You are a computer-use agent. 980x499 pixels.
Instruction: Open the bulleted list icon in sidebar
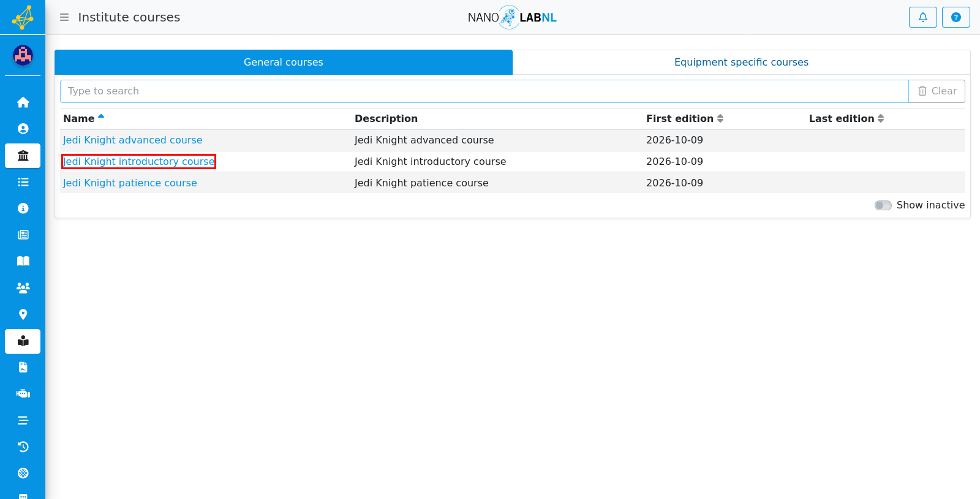tap(23, 182)
